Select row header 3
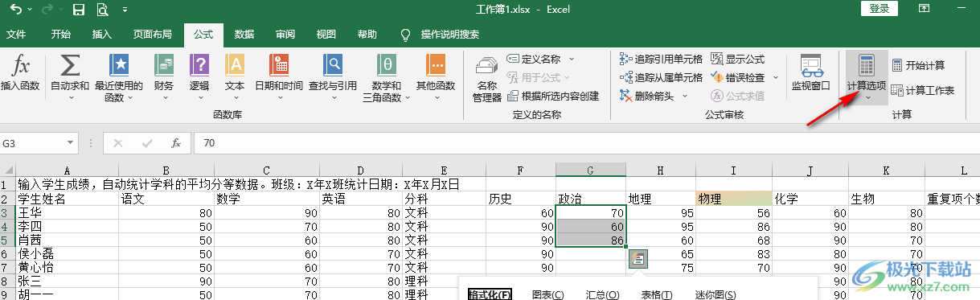 pos(7,212)
